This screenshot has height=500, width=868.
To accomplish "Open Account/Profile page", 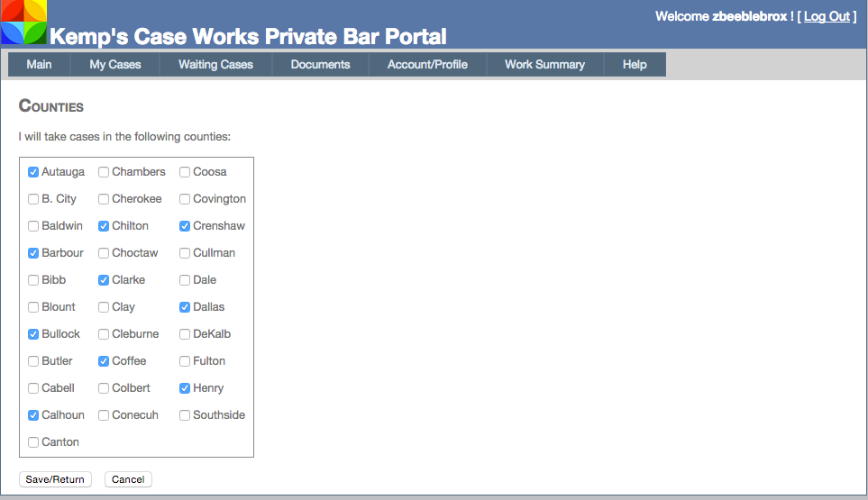I will click(427, 65).
